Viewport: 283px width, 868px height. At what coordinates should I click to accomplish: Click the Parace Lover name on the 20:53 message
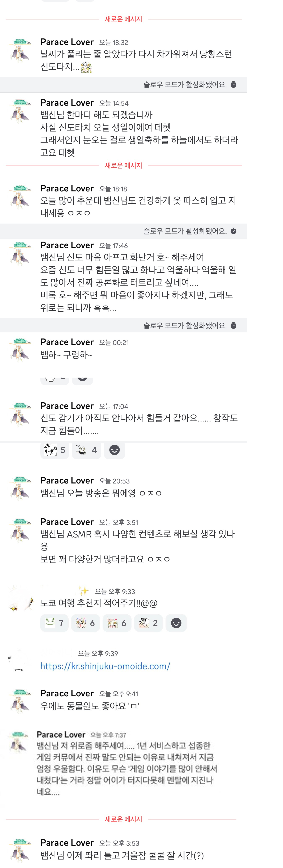(x=67, y=481)
